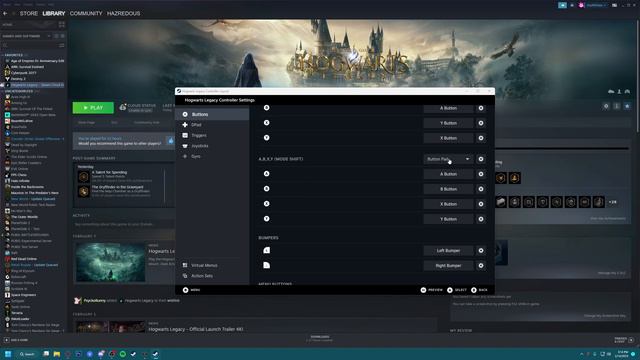This screenshot has width=640, height=360.
Task: Open the game settings gear on the Hogwarts Legacy page
Action: [606, 106]
